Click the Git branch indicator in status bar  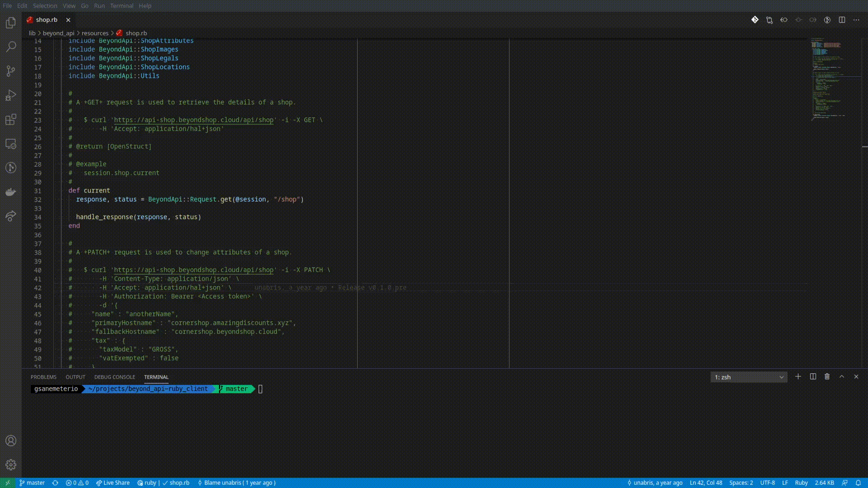pos(32,483)
